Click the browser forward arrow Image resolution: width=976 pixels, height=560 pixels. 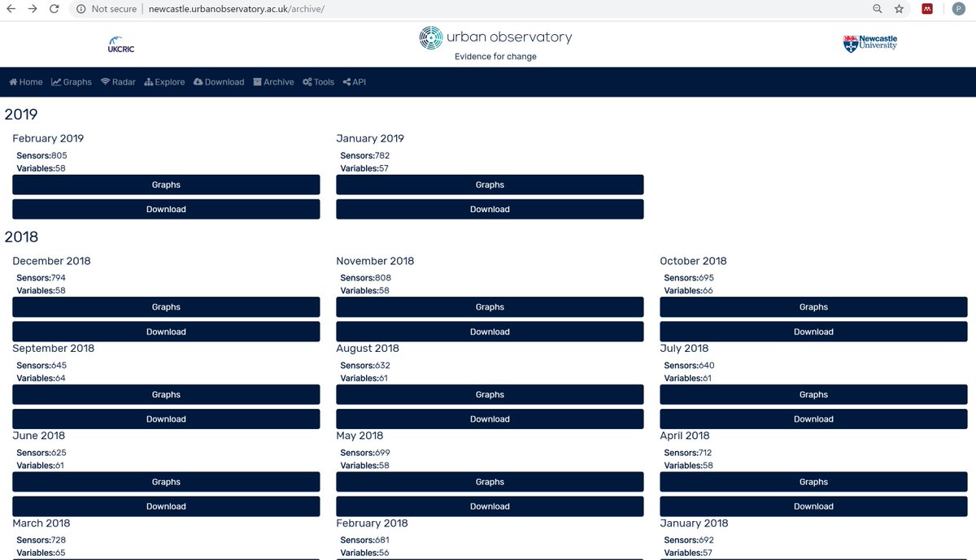pos(33,9)
